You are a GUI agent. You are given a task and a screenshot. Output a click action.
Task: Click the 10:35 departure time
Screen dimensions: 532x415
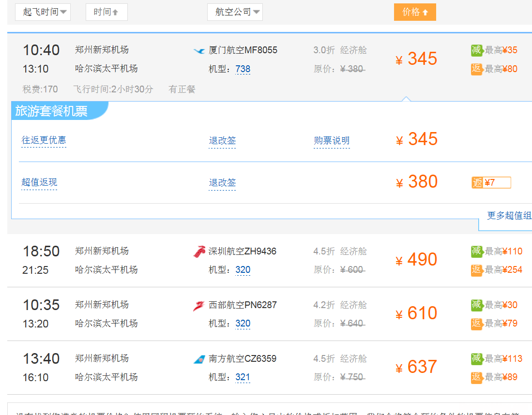[41, 305]
